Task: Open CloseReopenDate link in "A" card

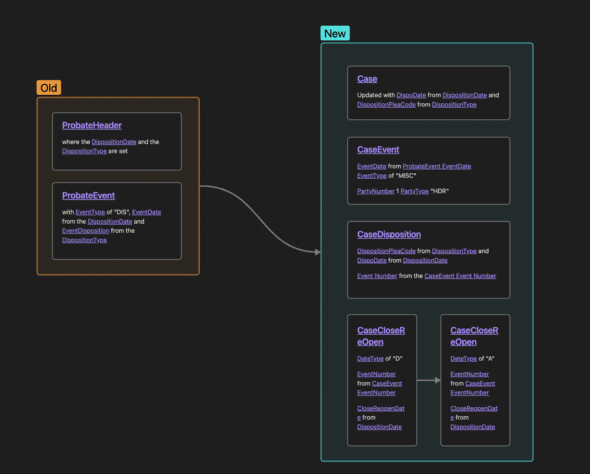Action: (x=474, y=413)
